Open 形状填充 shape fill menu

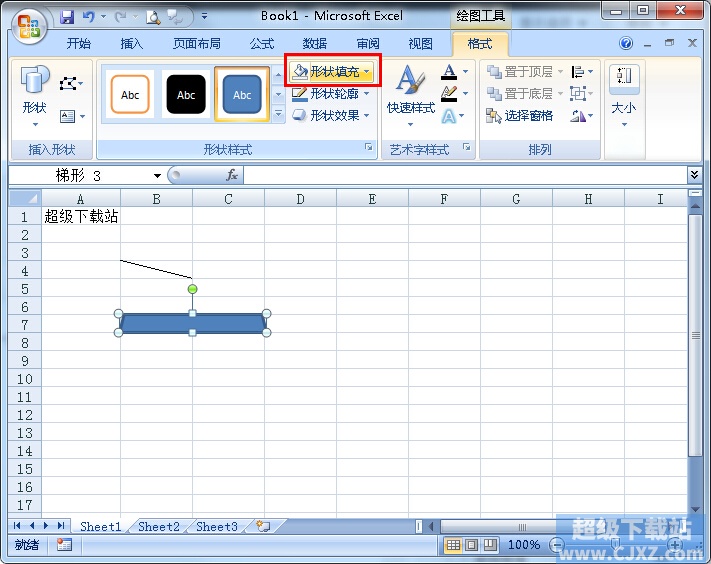tap(332, 71)
